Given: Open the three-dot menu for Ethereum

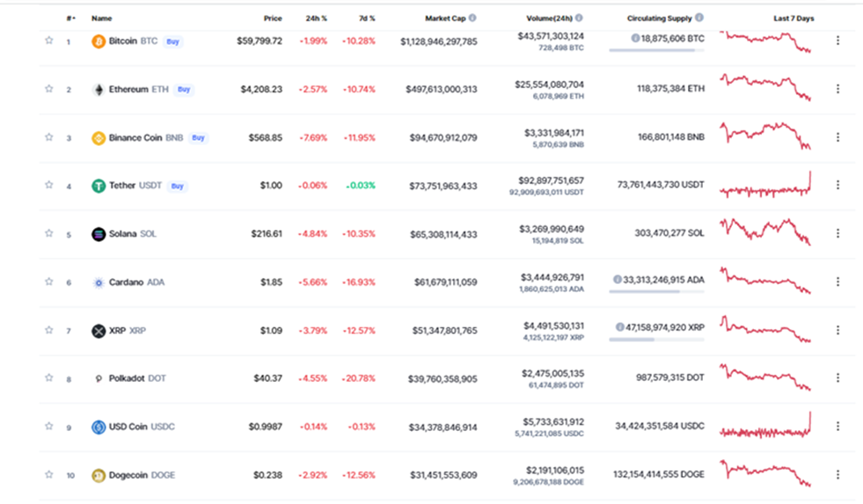Looking at the screenshot, I should tap(837, 89).
